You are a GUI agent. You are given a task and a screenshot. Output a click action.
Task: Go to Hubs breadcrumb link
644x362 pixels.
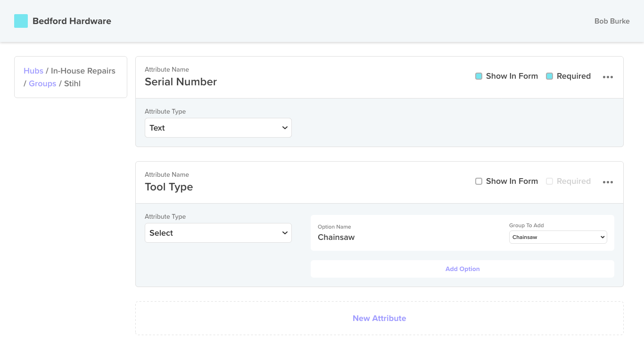click(x=33, y=71)
